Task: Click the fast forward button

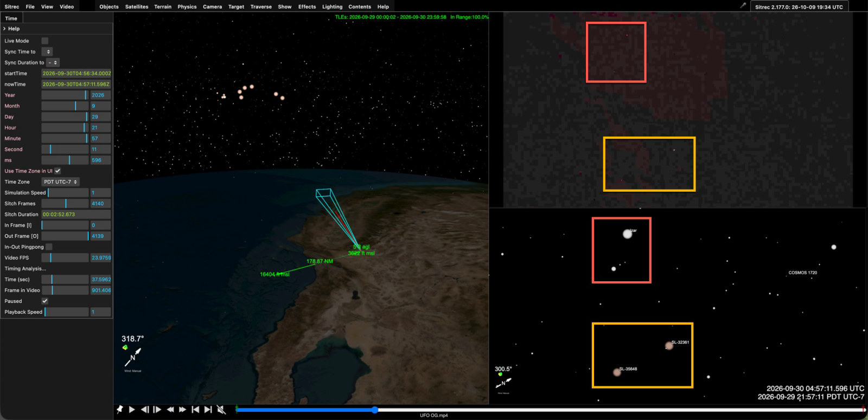Action: pyautogui.click(x=183, y=410)
